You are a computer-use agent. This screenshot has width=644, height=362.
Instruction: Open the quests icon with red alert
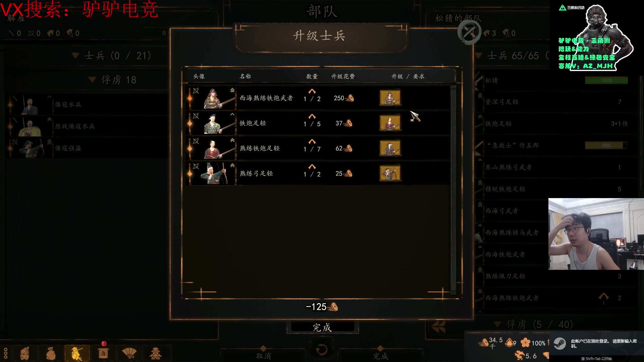(103, 353)
